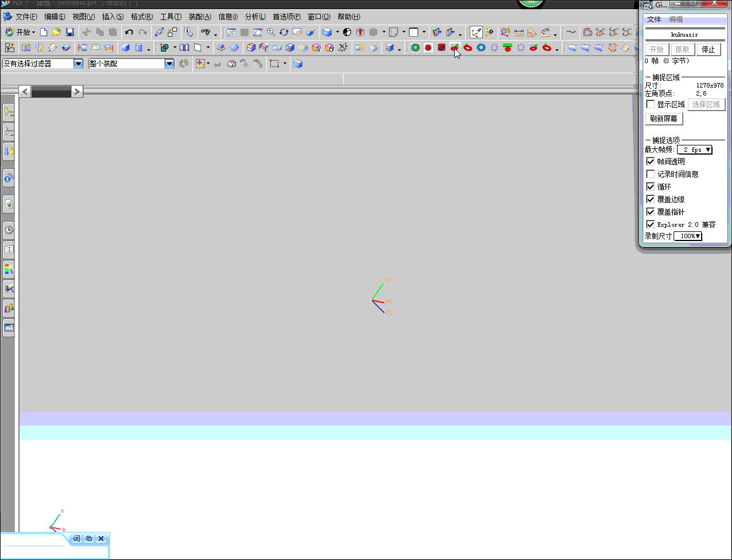Image resolution: width=732 pixels, height=560 pixels.
Task: Click the blue cube icon after selection rectangle
Action: 298,64
